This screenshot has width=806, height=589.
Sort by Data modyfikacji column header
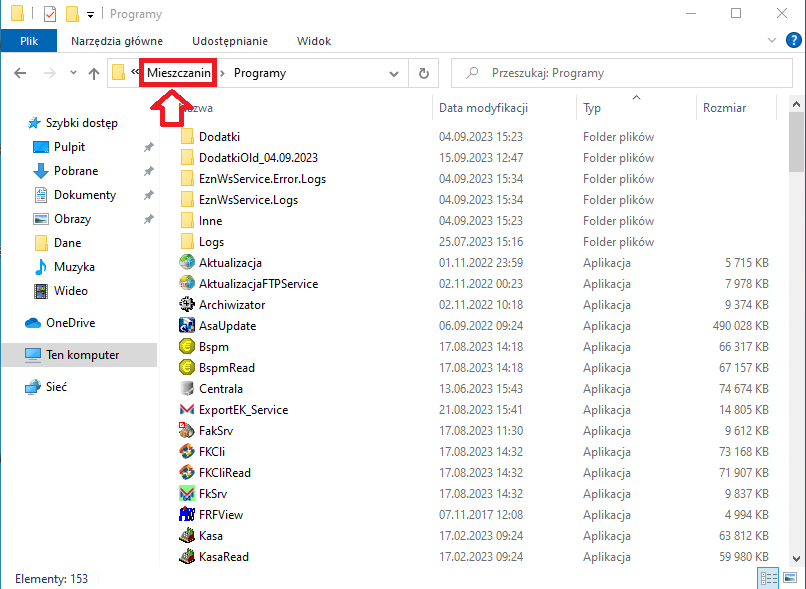[483, 108]
